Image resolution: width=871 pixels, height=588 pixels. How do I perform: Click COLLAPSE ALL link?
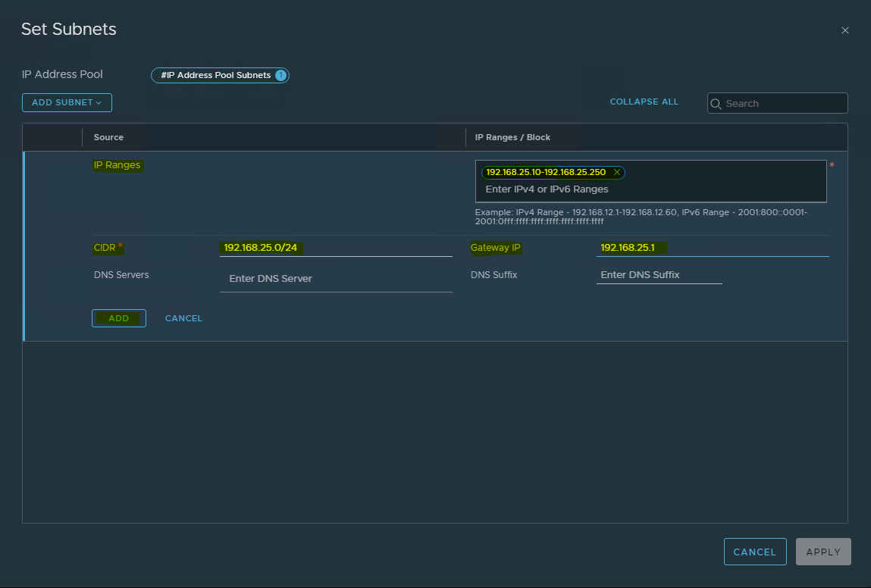[x=644, y=102]
